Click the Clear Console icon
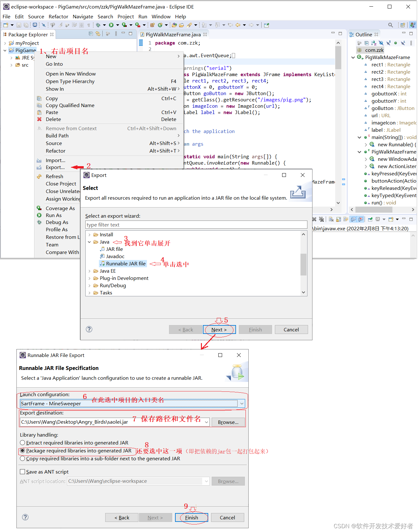This screenshot has height=532, width=418. pos(331,219)
